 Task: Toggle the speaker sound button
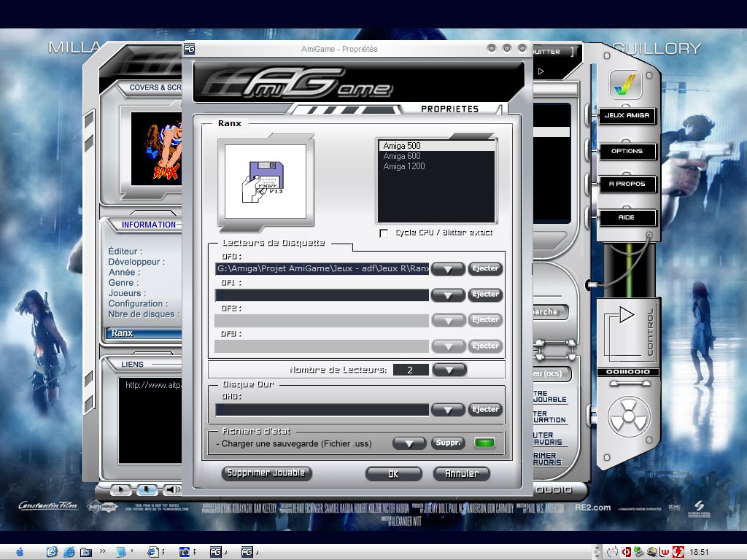tap(172, 489)
